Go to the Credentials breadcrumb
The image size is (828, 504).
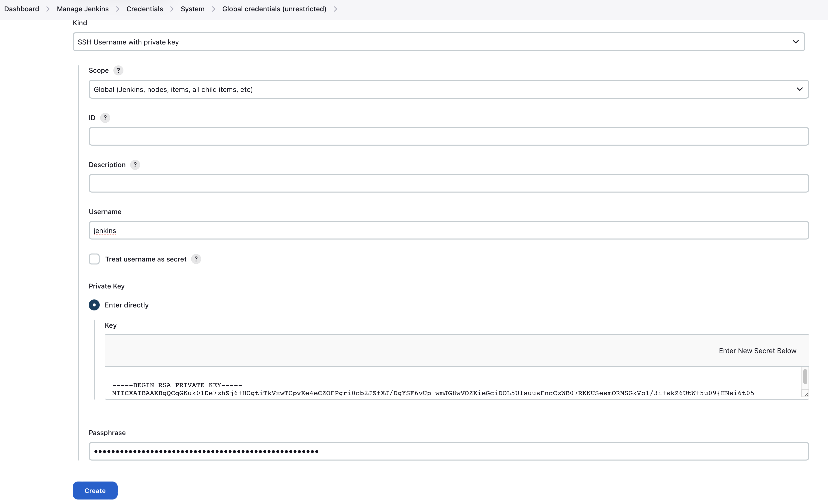click(144, 9)
